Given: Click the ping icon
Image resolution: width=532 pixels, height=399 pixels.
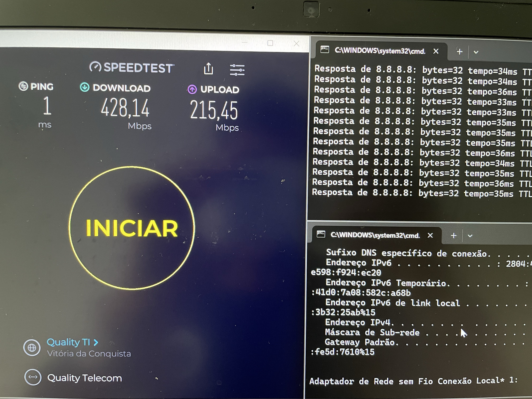Looking at the screenshot, I should pos(23,86).
